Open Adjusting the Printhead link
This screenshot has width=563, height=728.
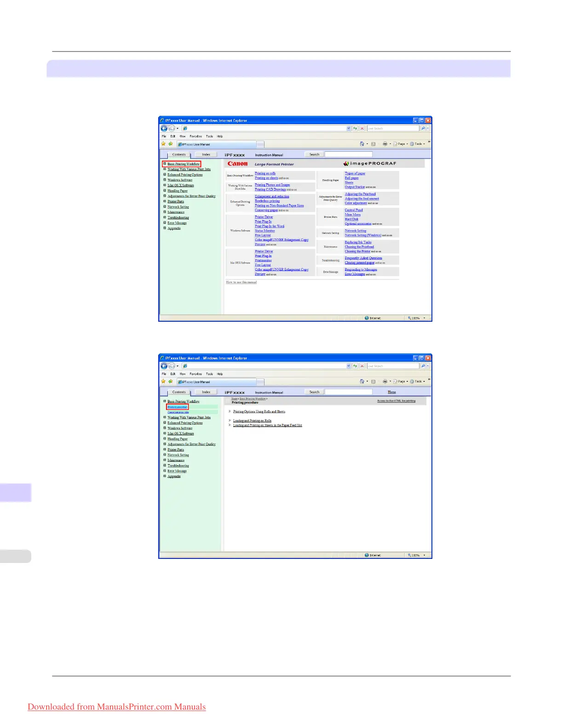[x=360, y=194]
